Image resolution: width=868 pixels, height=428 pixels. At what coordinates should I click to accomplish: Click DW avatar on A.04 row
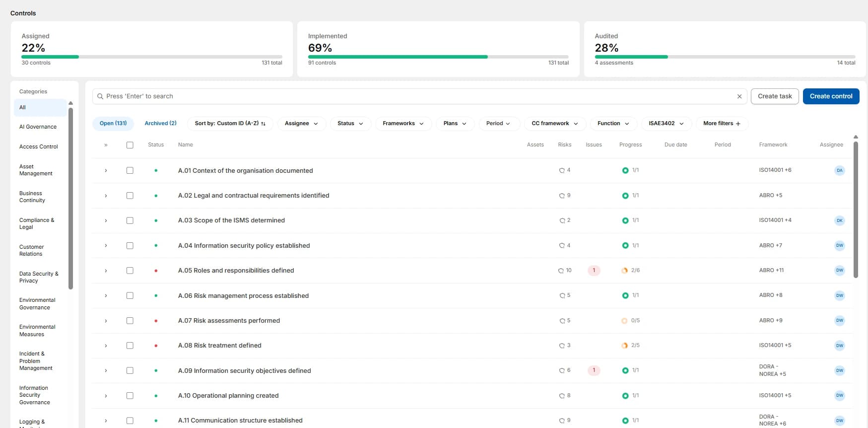840,245
